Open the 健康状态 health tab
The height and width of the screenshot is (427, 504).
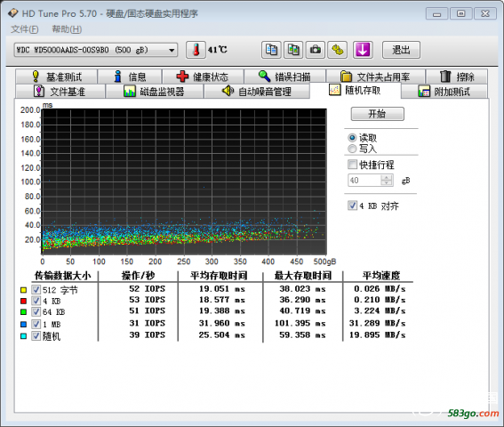pos(203,77)
